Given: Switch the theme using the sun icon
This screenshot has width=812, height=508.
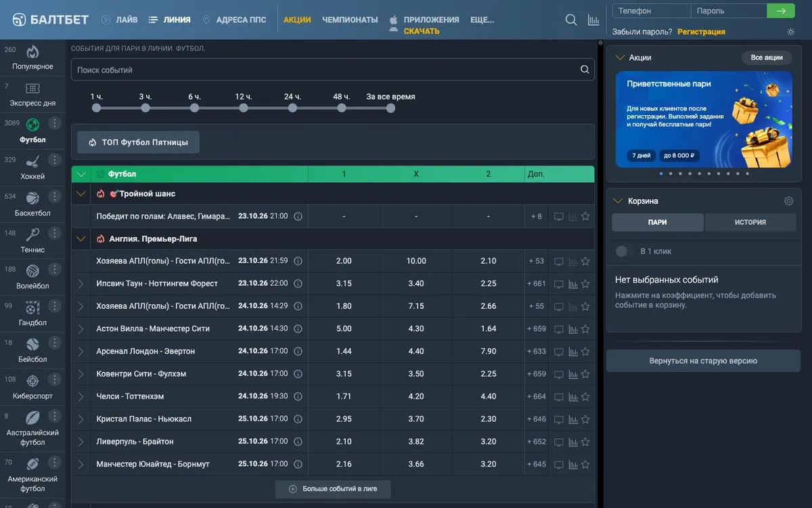Looking at the screenshot, I should click(791, 32).
